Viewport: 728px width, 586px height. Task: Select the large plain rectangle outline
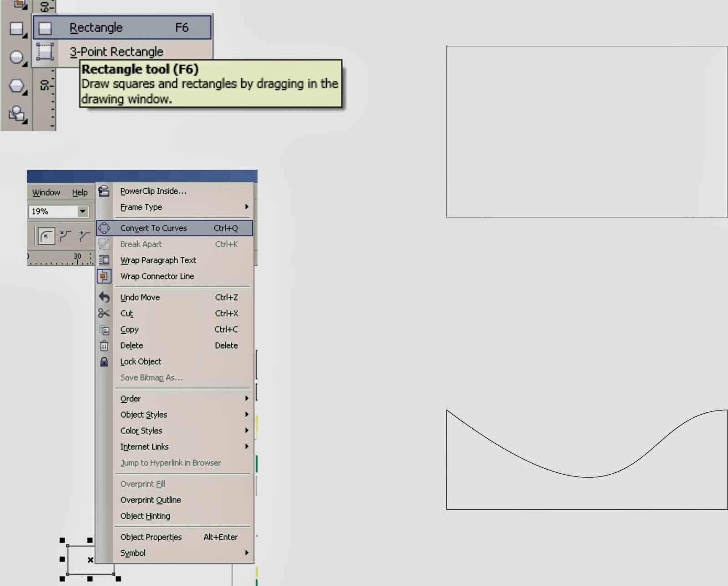point(587,132)
